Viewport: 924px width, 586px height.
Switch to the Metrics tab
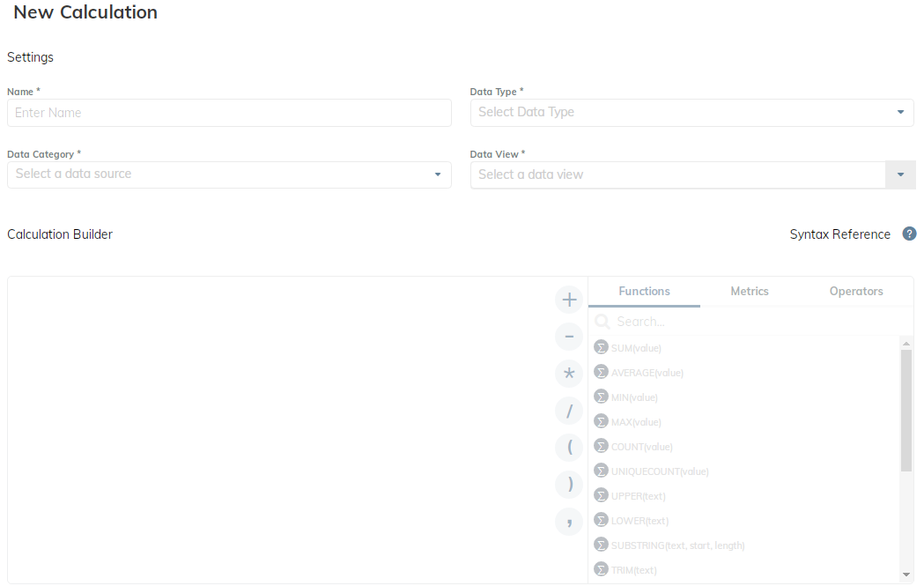click(x=750, y=292)
